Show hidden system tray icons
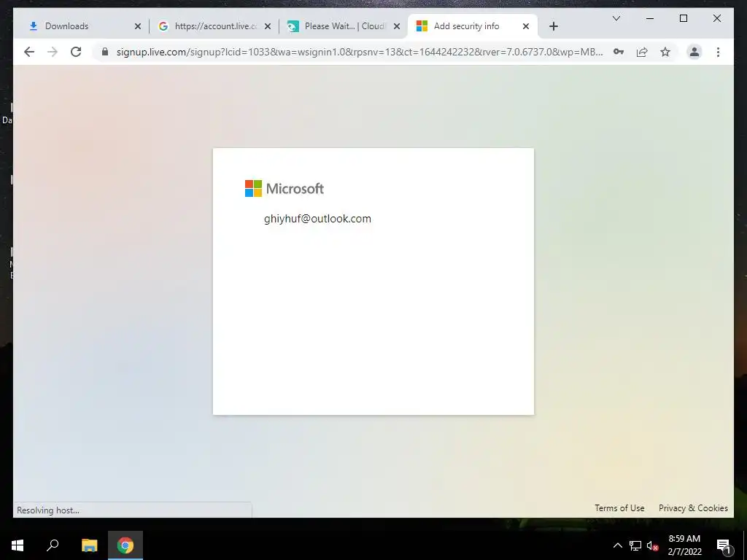747x560 pixels. pos(617,545)
